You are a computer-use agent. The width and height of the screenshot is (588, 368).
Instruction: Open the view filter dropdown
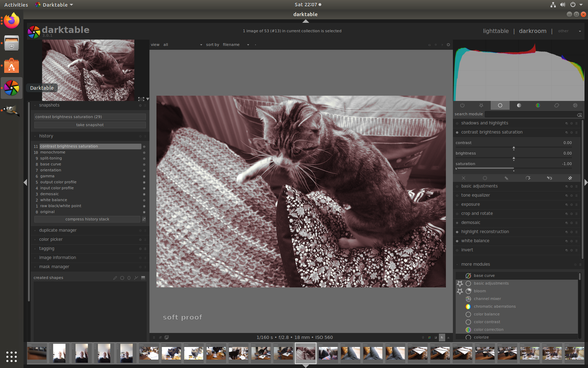point(183,45)
